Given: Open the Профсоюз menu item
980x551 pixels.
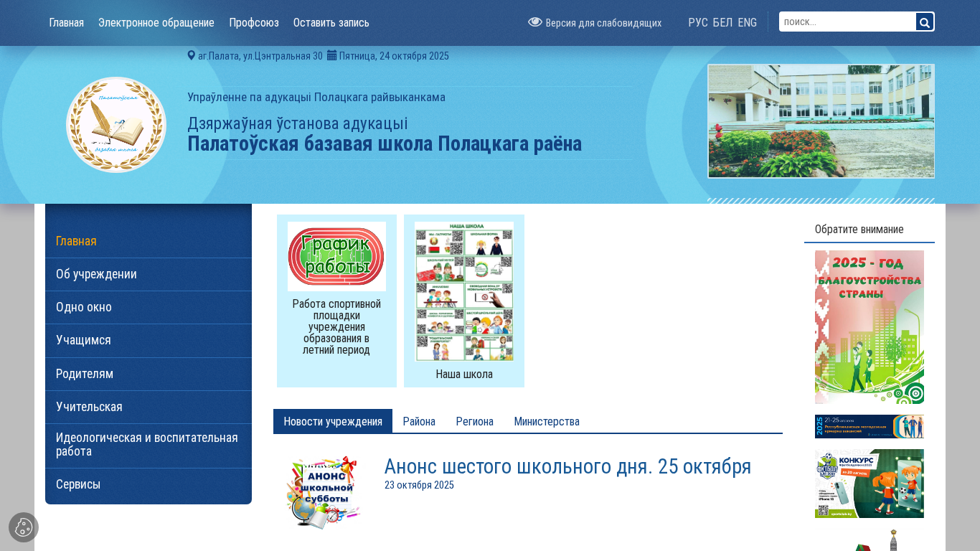Looking at the screenshot, I should [x=254, y=22].
